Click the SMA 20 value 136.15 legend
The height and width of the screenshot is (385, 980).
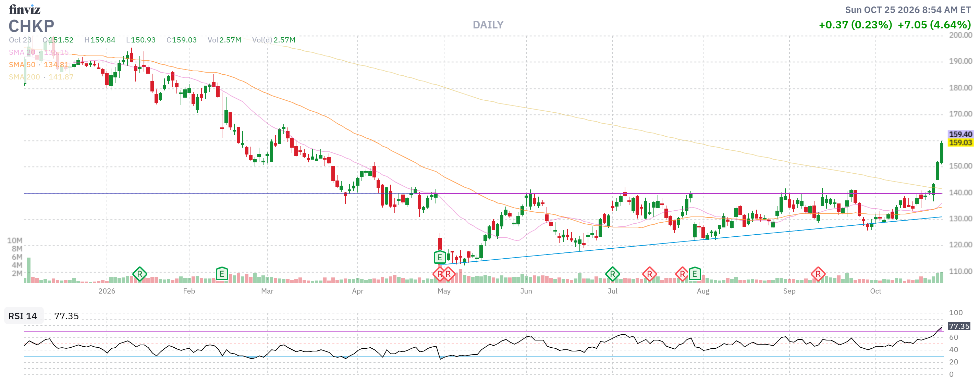[x=39, y=52]
